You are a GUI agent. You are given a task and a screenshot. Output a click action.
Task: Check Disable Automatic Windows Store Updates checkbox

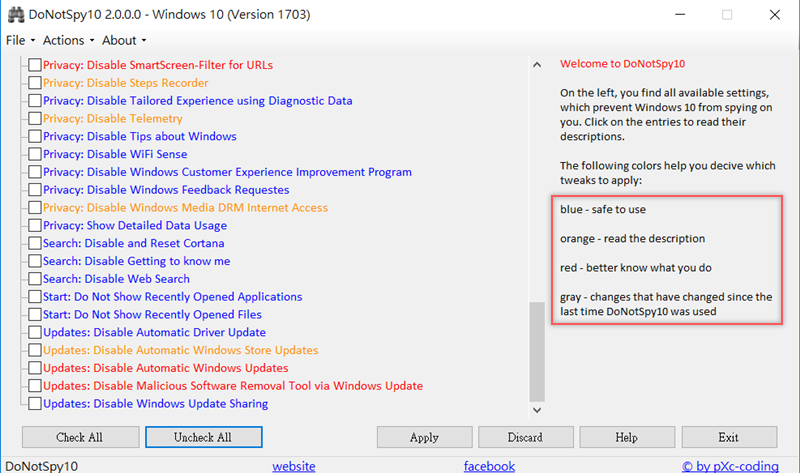35,350
